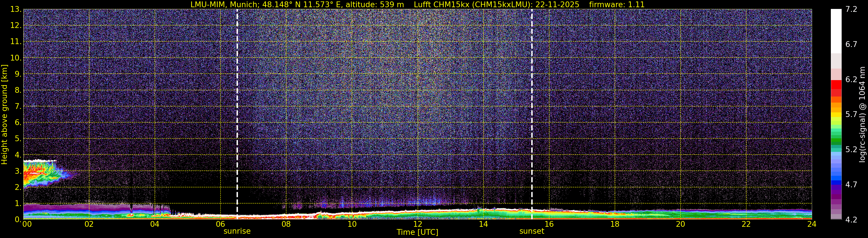Click the 18 tick on the time axis

point(614,224)
